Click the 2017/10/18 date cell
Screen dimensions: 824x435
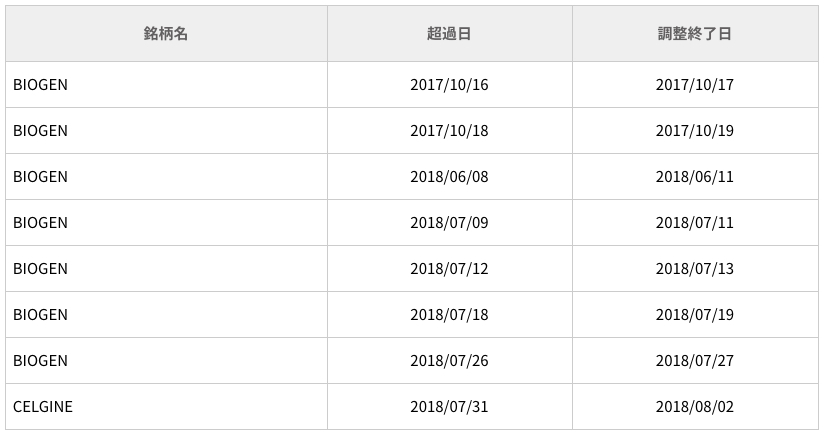(x=449, y=131)
